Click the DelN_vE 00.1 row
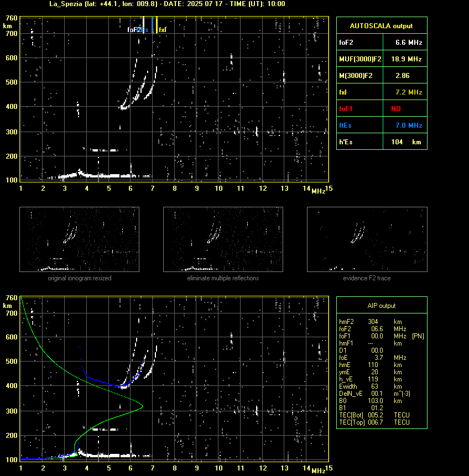 (x=374, y=394)
